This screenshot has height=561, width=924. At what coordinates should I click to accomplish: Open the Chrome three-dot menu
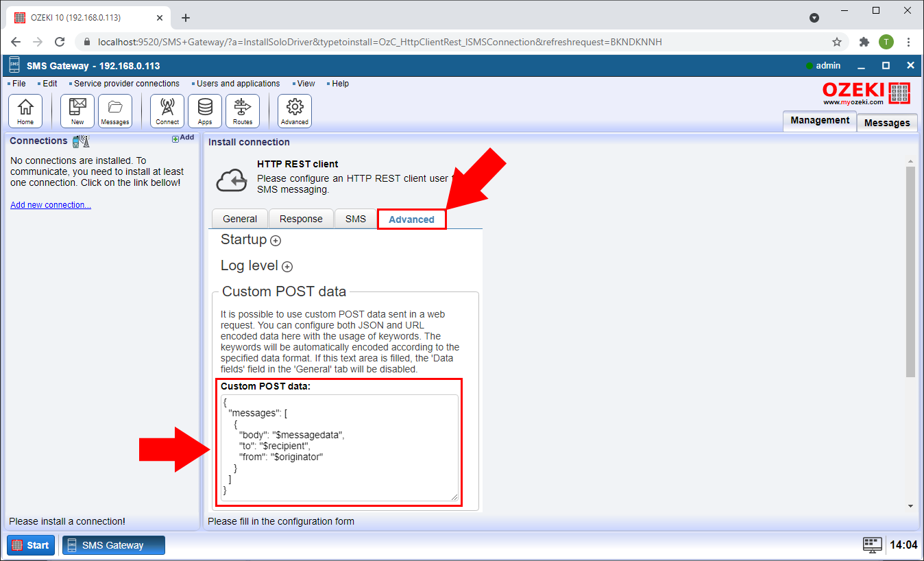(908, 42)
